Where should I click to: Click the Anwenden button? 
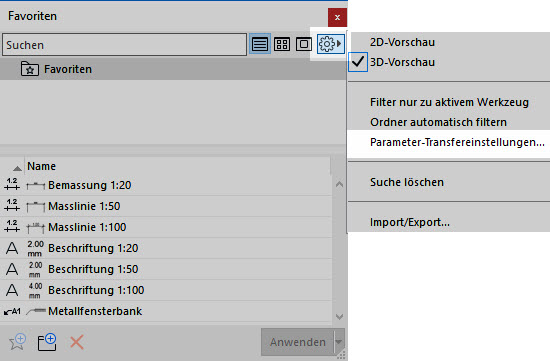297,342
